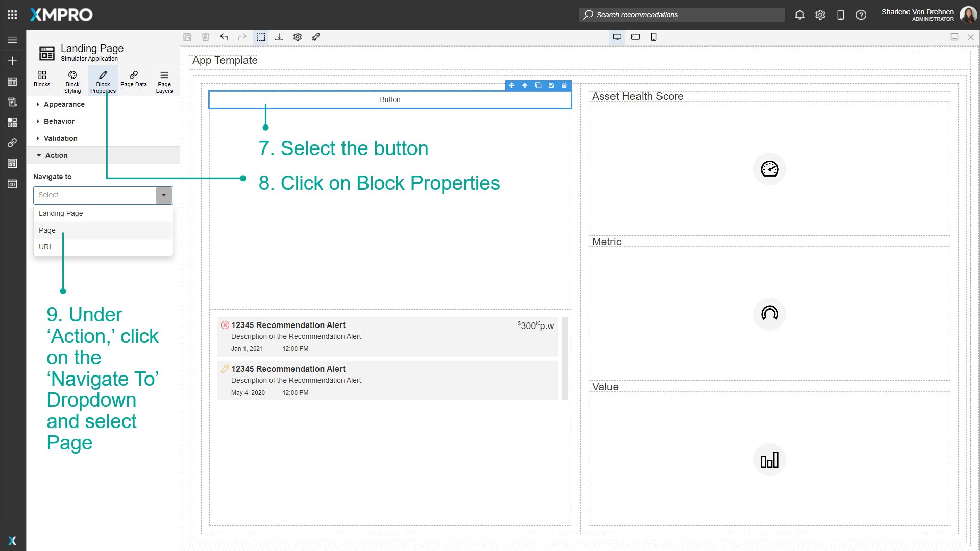Activate the marquee selection tool
Image resolution: width=980 pixels, height=551 pixels.
tap(261, 37)
